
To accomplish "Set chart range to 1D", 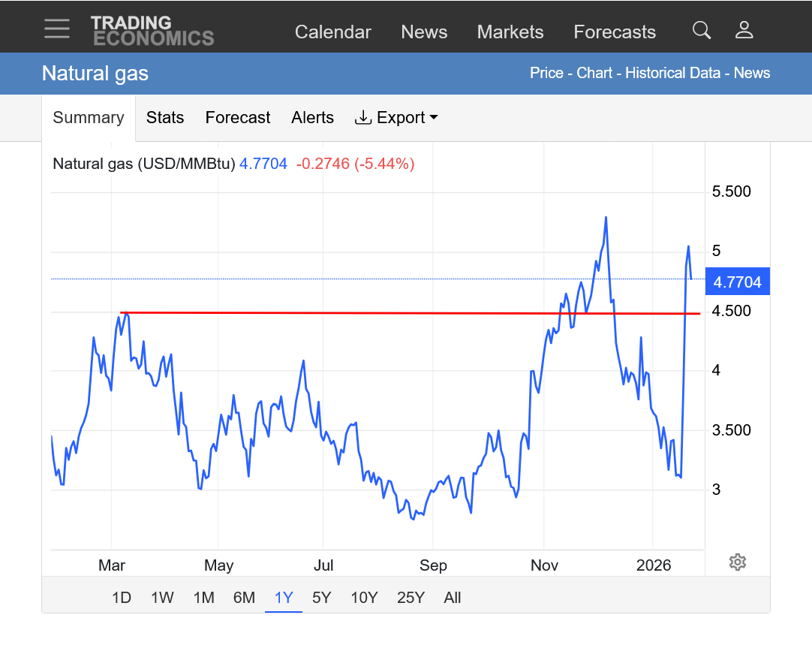I will pos(122,598).
